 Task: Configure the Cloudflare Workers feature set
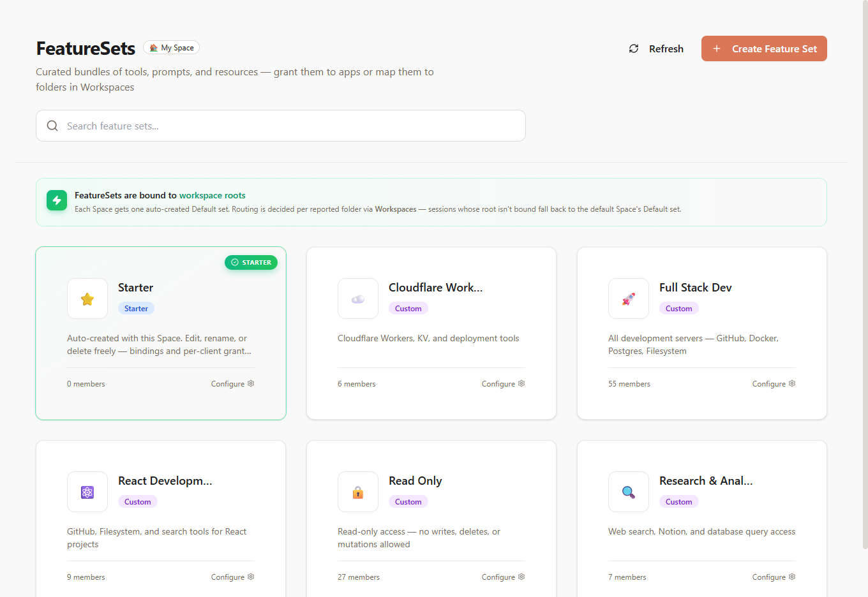(x=504, y=384)
